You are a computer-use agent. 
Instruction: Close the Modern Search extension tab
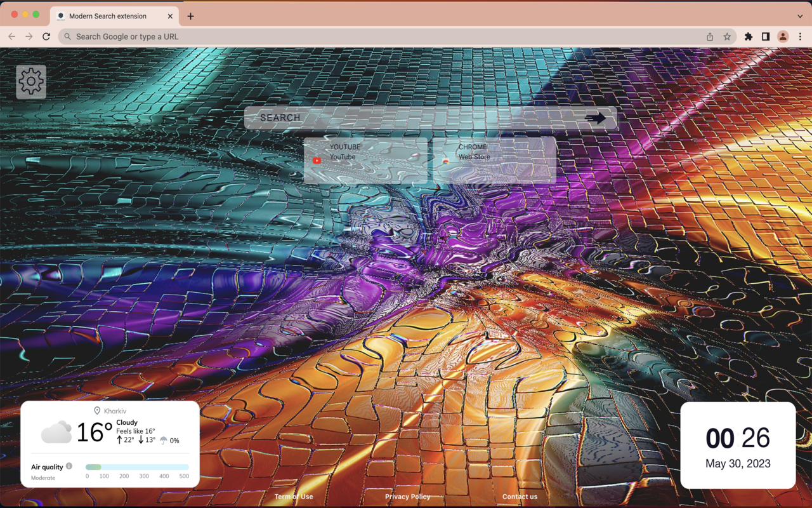click(x=170, y=16)
